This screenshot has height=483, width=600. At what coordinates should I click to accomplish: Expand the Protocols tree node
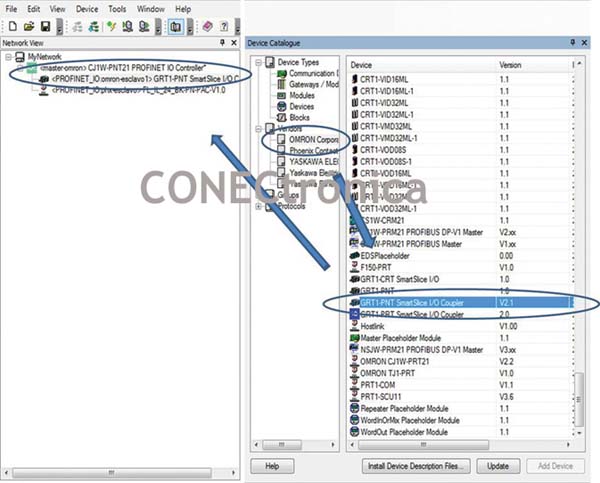click(x=259, y=207)
